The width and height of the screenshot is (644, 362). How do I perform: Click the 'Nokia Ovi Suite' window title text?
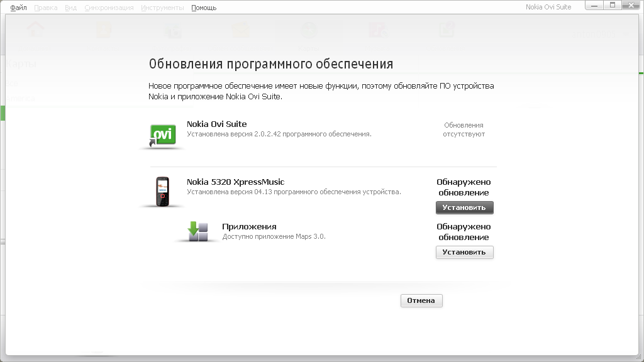tap(548, 7)
